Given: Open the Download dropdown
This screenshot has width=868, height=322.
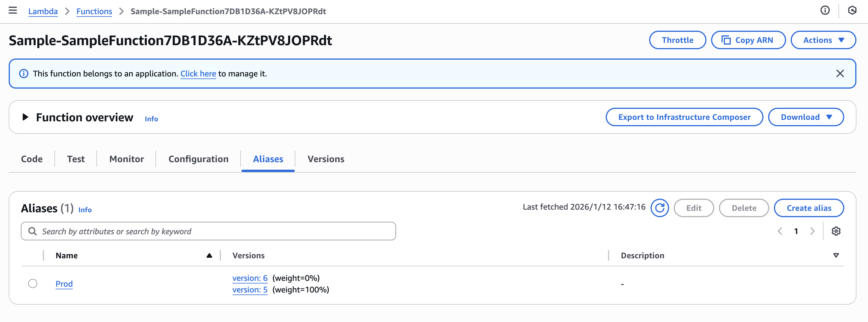Looking at the screenshot, I should tap(806, 117).
